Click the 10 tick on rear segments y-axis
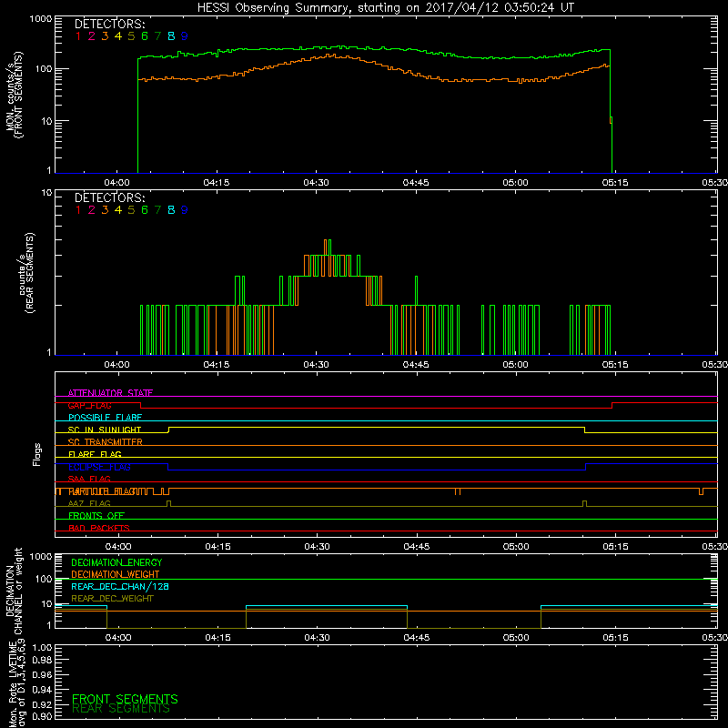The width and height of the screenshot is (728, 728). [x=46, y=193]
